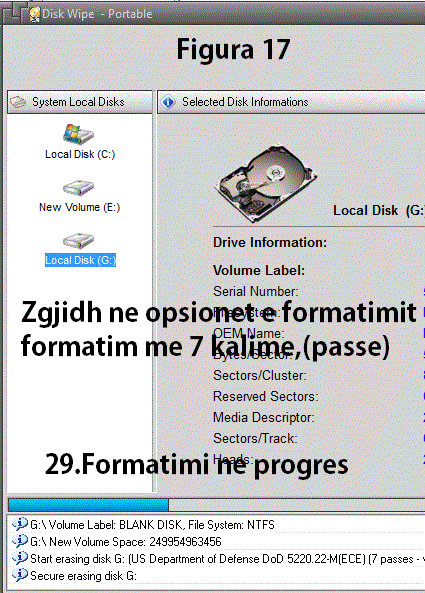Select the Local Disk (G:) drive icon
Image resolution: width=425 pixels, height=593 pixels.
(x=79, y=241)
